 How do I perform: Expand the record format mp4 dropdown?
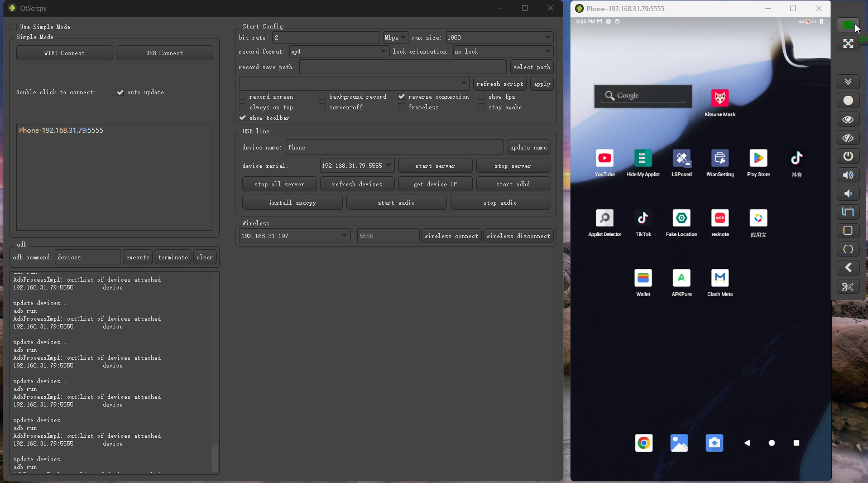pyautogui.click(x=339, y=51)
